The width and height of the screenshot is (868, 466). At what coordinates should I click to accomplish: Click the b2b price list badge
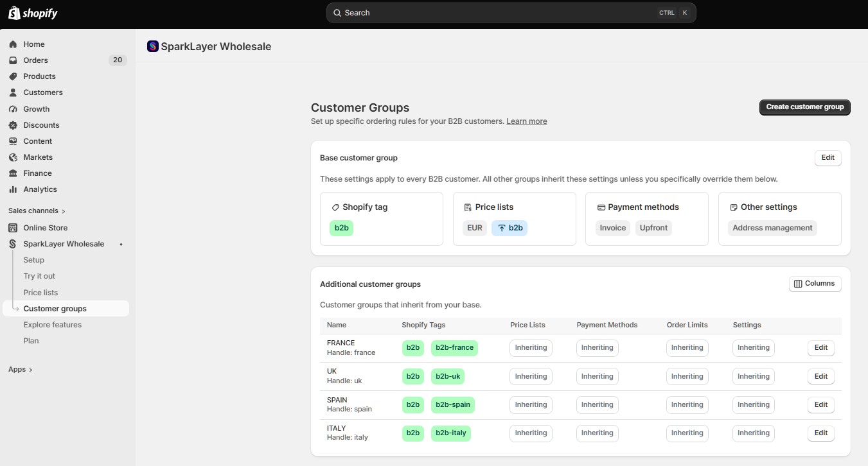point(509,228)
